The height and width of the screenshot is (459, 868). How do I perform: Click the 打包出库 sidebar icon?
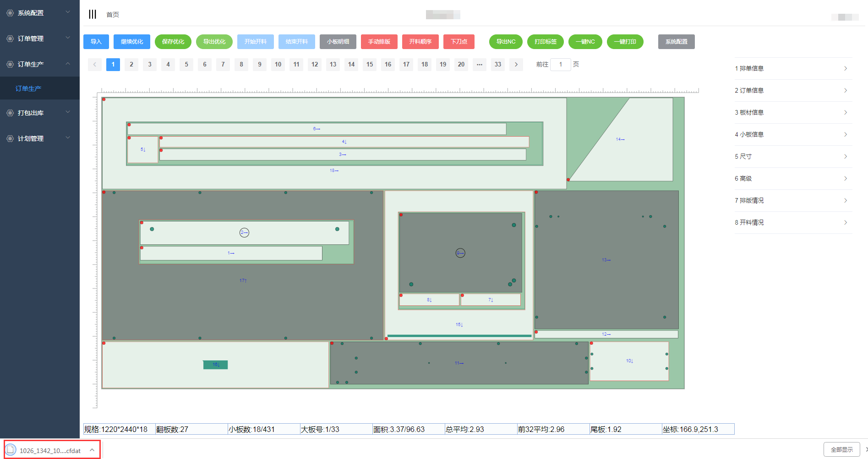[10, 113]
